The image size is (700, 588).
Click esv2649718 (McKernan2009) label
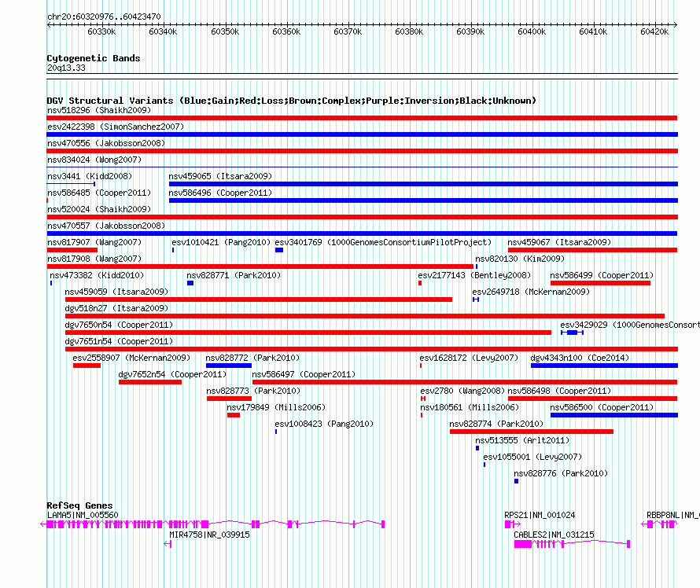[x=531, y=292]
